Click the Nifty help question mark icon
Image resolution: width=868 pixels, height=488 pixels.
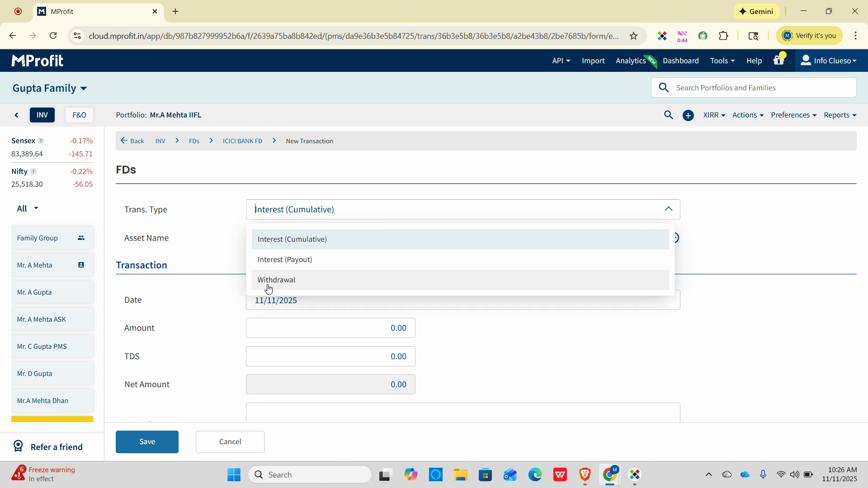tap(33, 172)
